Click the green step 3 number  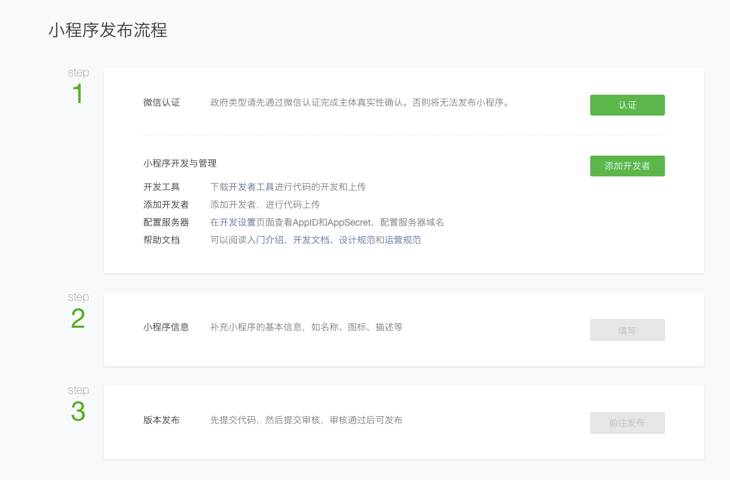pyautogui.click(x=78, y=412)
